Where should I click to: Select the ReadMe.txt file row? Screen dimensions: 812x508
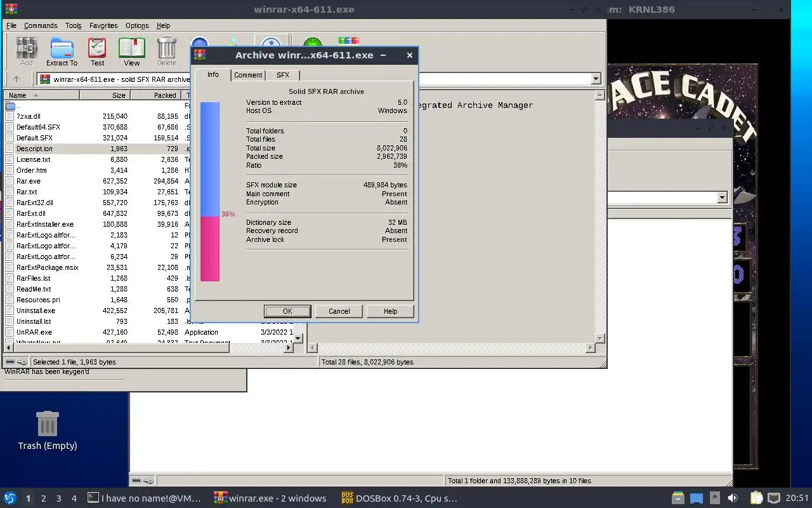[x=96, y=289]
